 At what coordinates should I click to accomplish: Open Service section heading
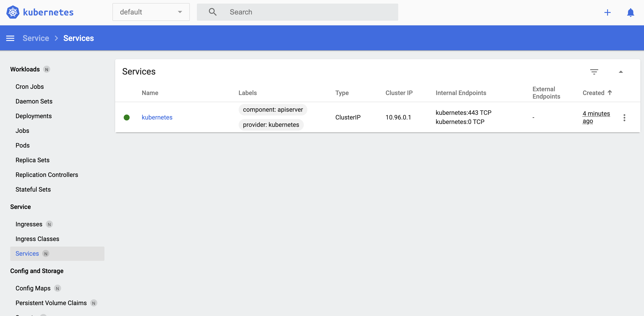coord(20,207)
